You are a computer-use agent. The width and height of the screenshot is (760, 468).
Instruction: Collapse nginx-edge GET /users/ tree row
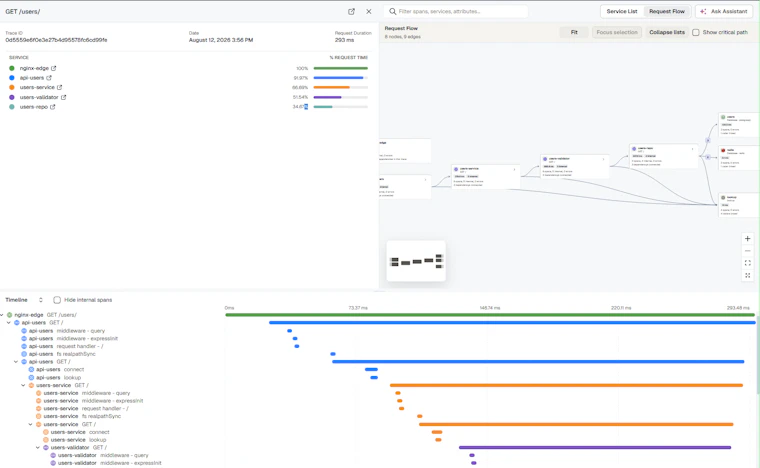click(2, 315)
